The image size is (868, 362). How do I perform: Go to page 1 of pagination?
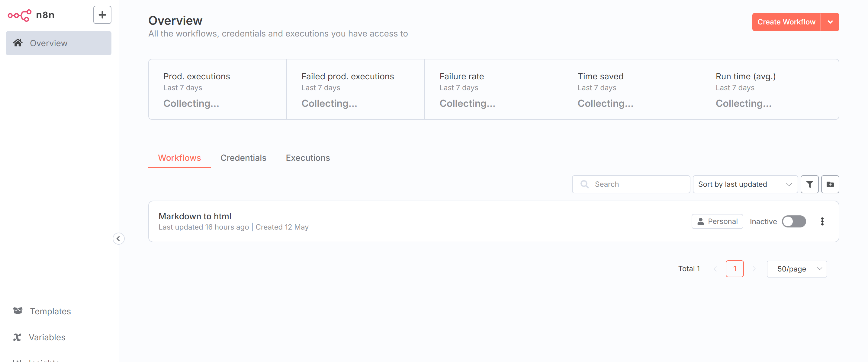pyautogui.click(x=735, y=269)
